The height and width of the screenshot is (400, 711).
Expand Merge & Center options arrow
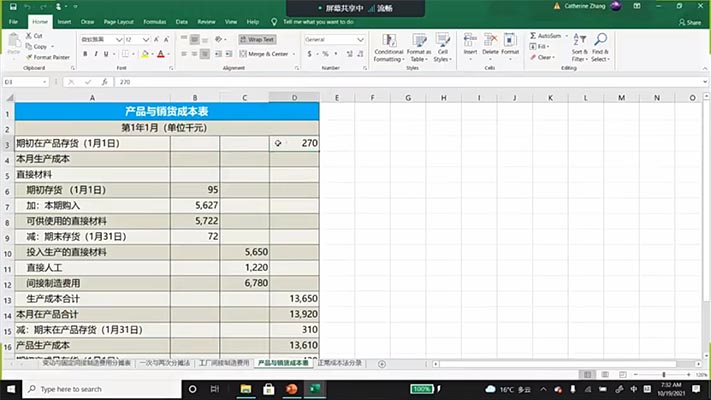pyautogui.click(x=294, y=54)
